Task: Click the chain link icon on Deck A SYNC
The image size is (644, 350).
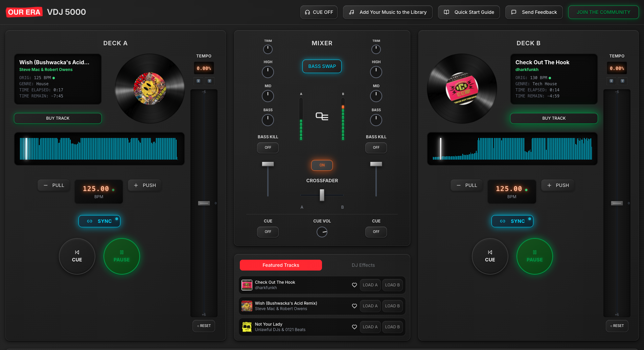Action: [90, 221]
